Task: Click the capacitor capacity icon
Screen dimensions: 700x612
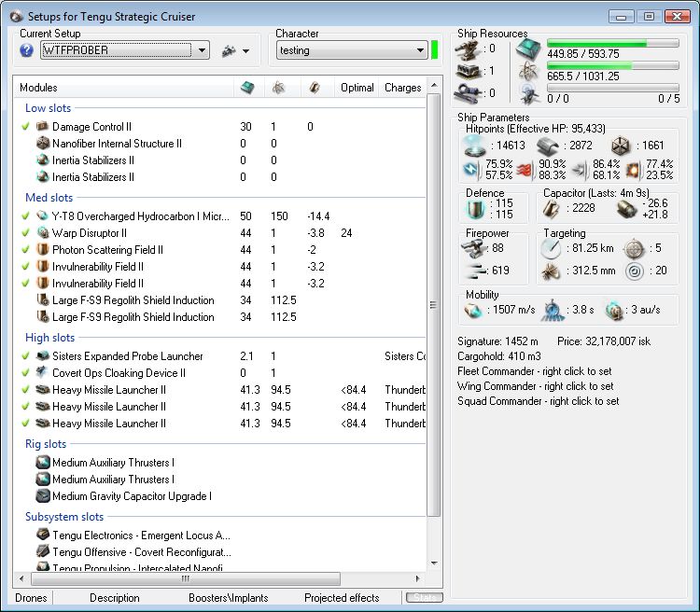Action: (x=552, y=208)
